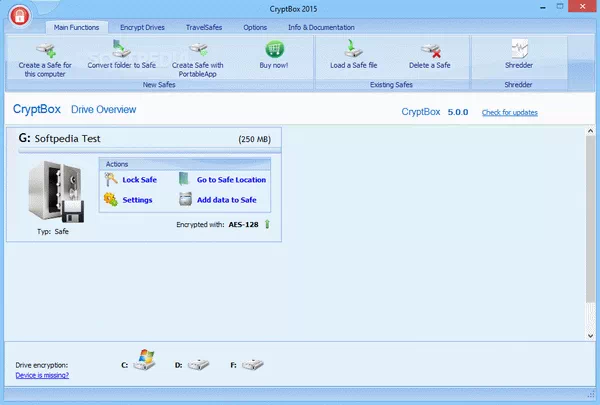Open the TravelSafes tab
The height and width of the screenshot is (405, 600).
point(204,27)
